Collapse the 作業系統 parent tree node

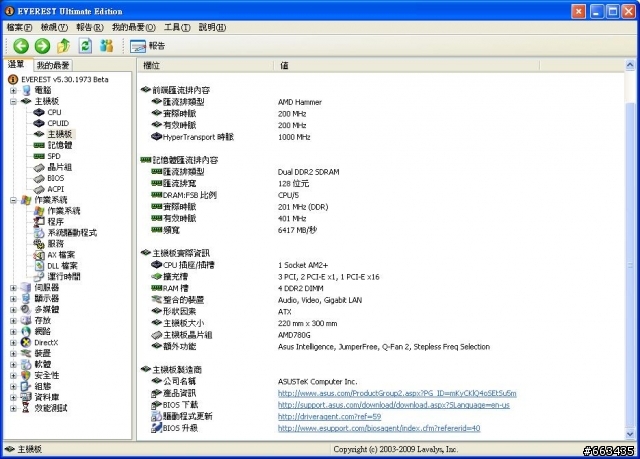coord(13,200)
